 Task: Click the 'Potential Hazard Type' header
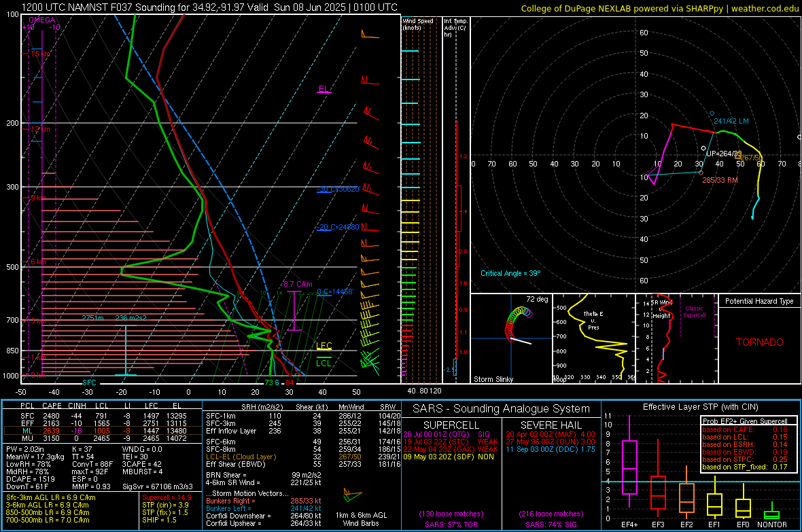[x=759, y=301]
